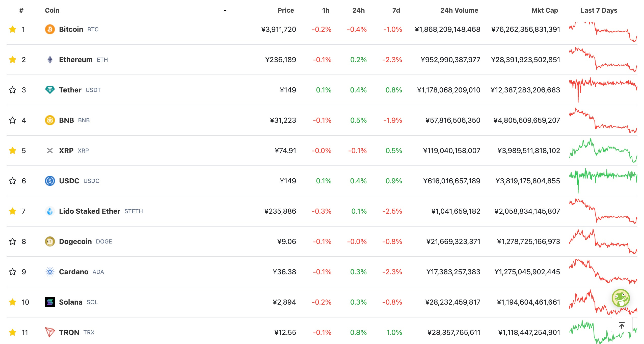Favorite BNB with its star

(13, 120)
